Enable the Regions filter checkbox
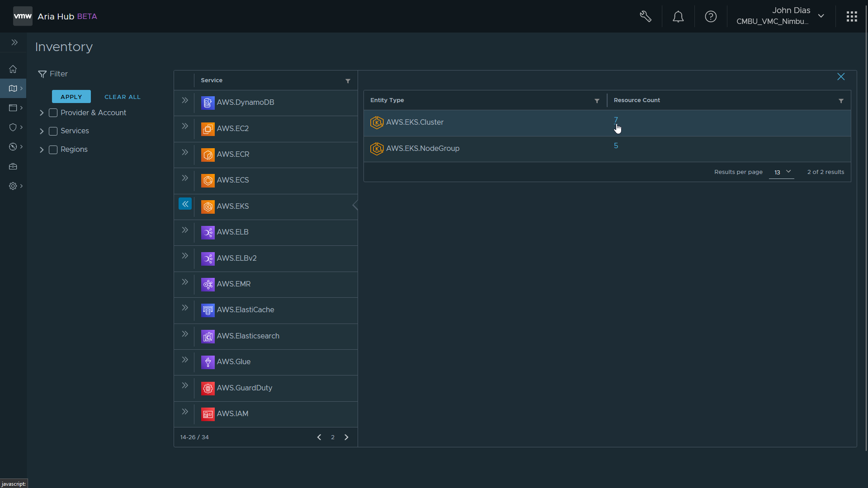The image size is (868, 488). click(53, 150)
